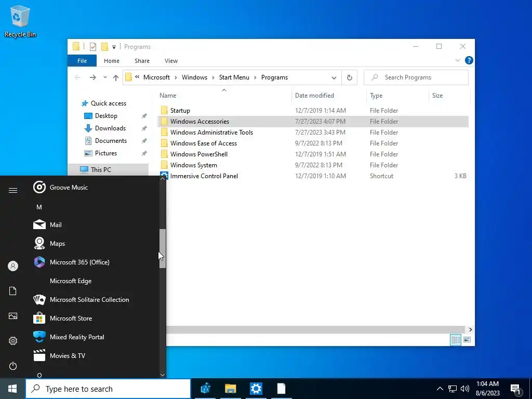532x399 pixels.
Task: Go up one folder level arrow
Action: point(116,77)
